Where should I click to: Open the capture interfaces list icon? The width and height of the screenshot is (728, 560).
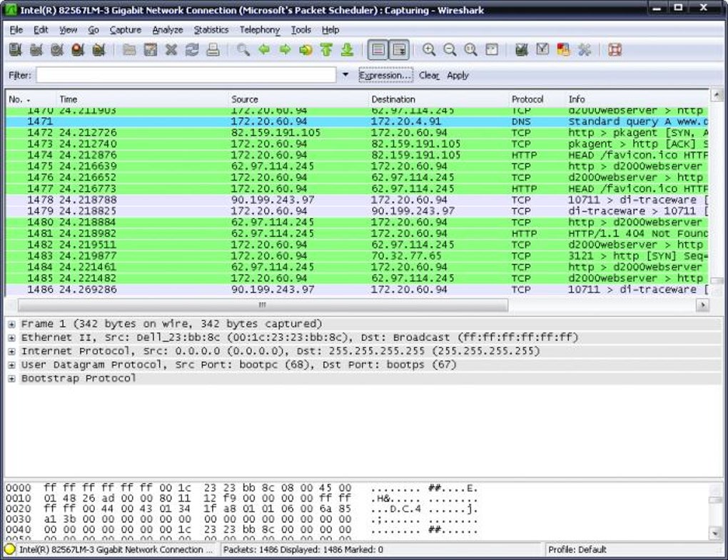click(x=15, y=50)
